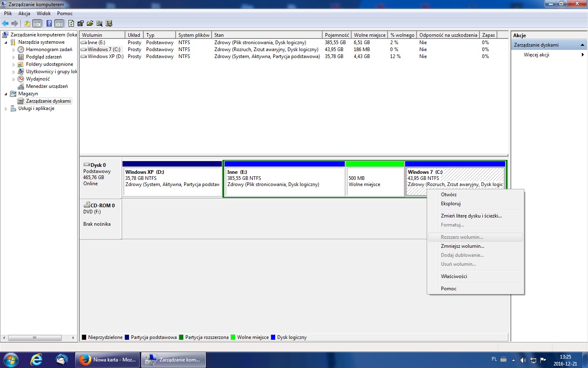Sort by the Stan column header
The width and height of the screenshot is (588, 368).
267,35
